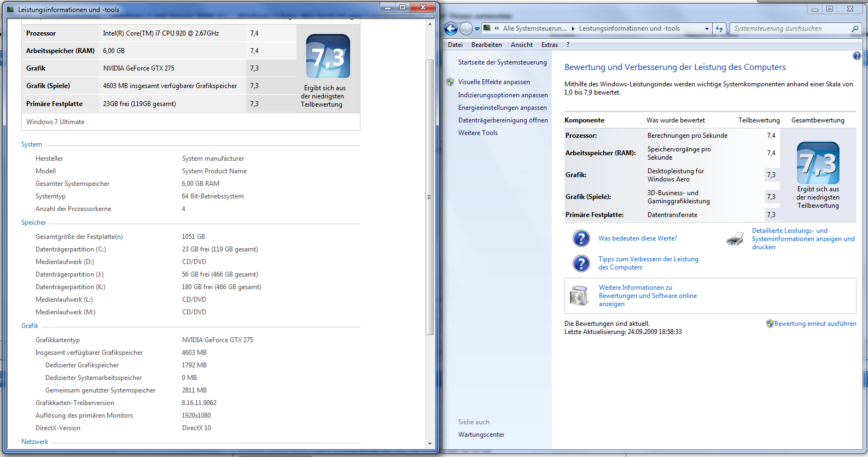This screenshot has height=457, width=868.
Task: Open Wartungscenter link under Siehe auch
Action: pos(481,435)
